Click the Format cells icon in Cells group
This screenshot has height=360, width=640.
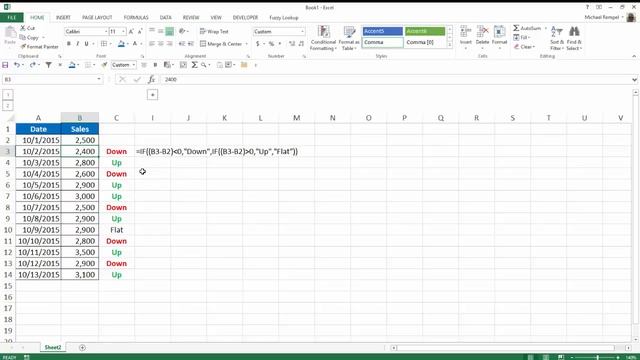[499, 32]
